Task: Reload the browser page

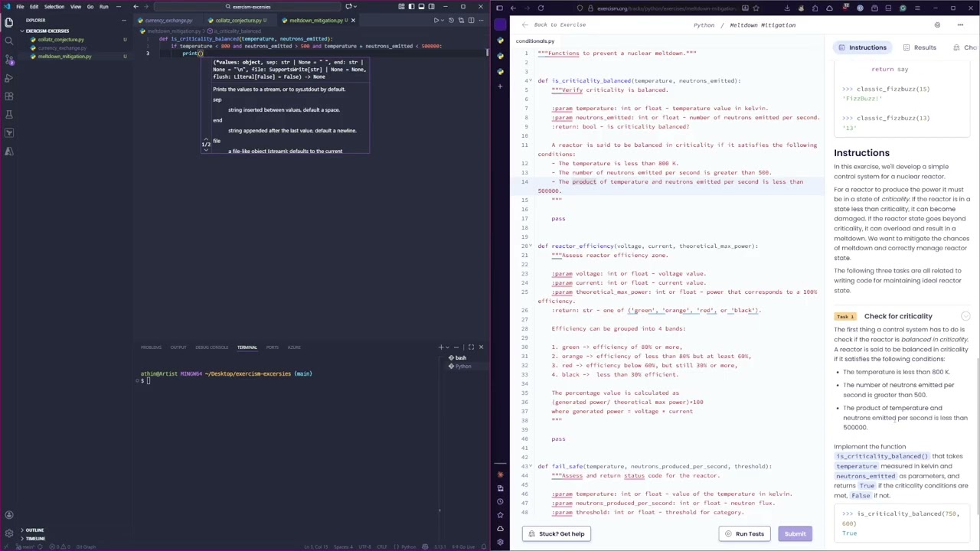Action: coord(541,8)
